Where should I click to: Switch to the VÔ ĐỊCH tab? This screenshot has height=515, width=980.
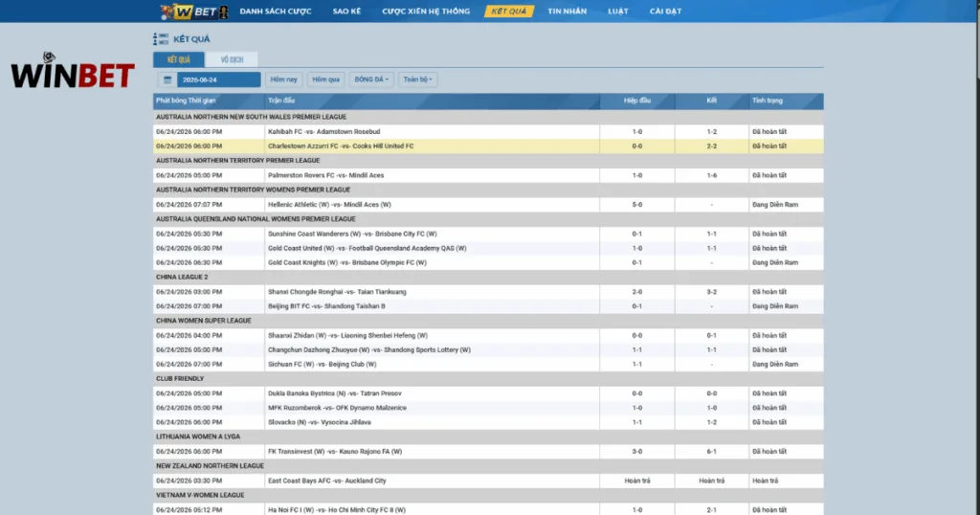(x=232, y=59)
